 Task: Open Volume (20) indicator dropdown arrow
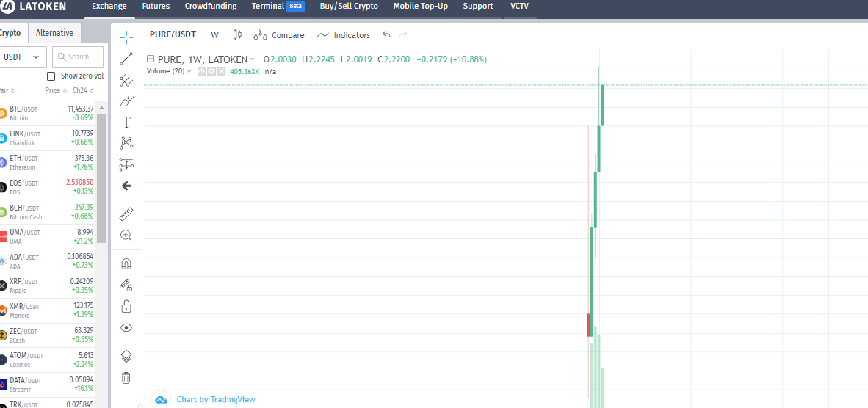pyautogui.click(x=189, y=71)
